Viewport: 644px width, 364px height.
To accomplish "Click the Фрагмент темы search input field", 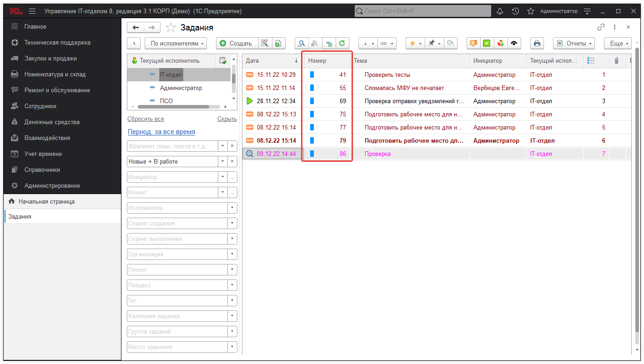I will point(172,146).
